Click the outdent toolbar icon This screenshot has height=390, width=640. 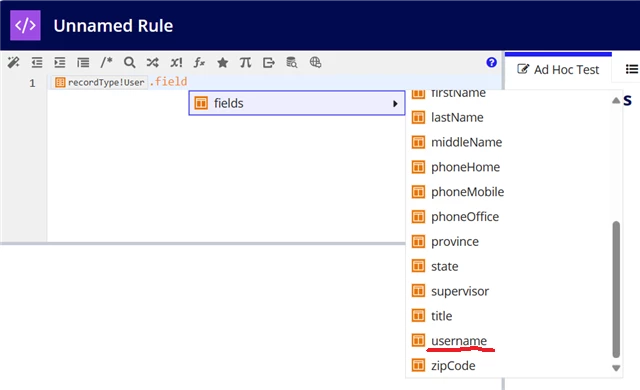point(37,62)
